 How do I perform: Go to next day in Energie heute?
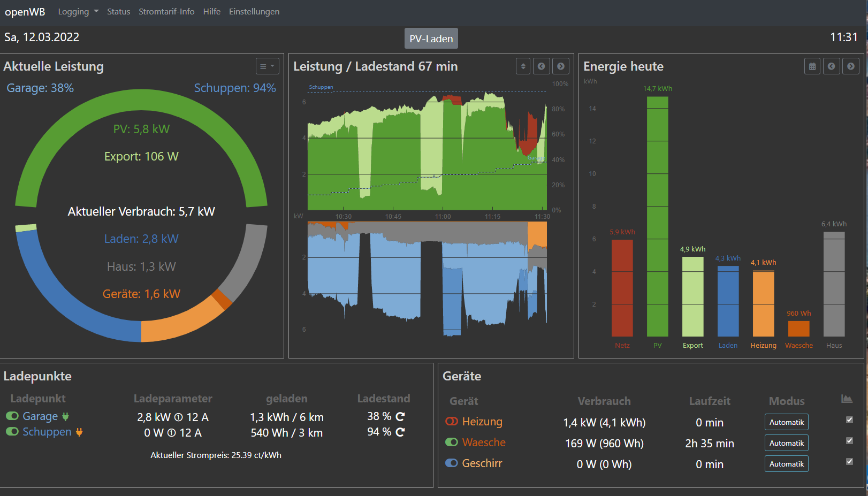850,66
